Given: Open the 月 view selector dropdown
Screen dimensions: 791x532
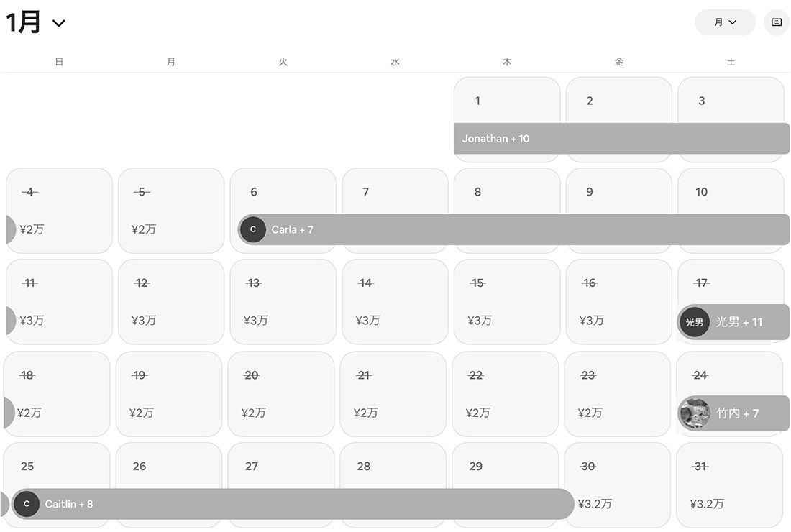Looking at the screenshot, I should 724,22.
